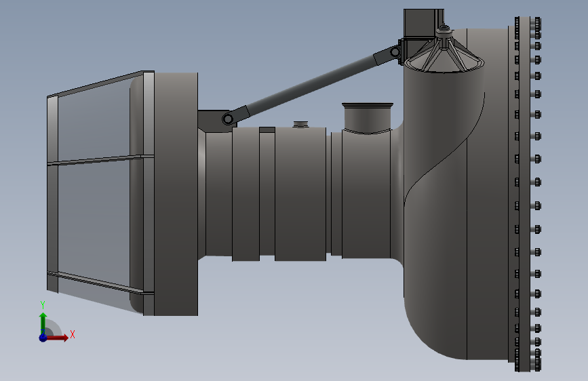Select the small cap port on top of cylinder

(x=300, y=124)
